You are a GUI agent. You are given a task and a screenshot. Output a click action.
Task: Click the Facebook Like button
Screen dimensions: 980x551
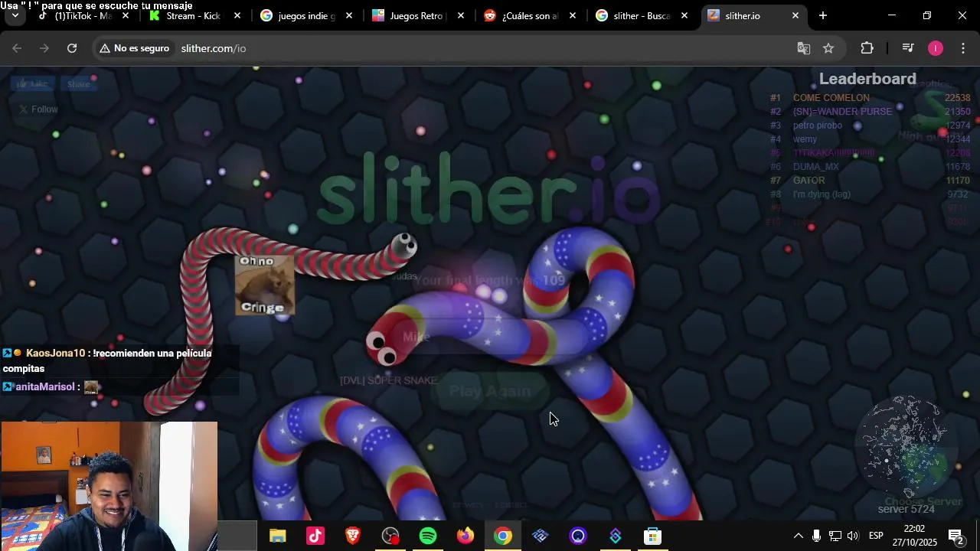pos(32,84)
